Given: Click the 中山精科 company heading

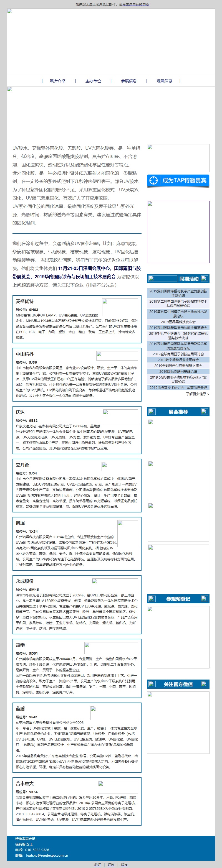Looking at the screenshot, I should click(x=25, y=354).
